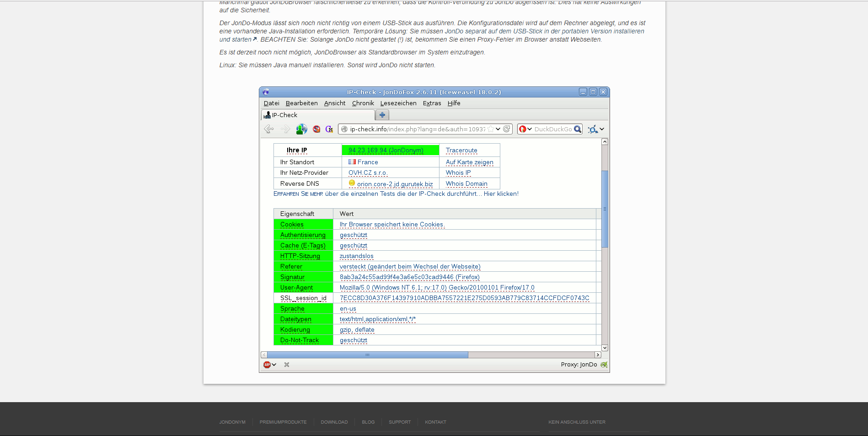Click the DuckDuckGo search engine icon
Image resolution: width=868 pixels, height=436 pixels.
[x=523, y=129]
